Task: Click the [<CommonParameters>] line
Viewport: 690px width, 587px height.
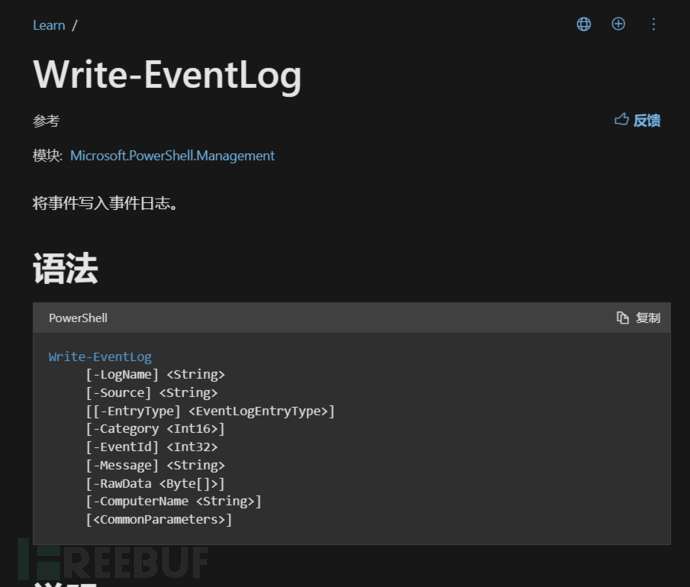Action: tap(158, 520)
